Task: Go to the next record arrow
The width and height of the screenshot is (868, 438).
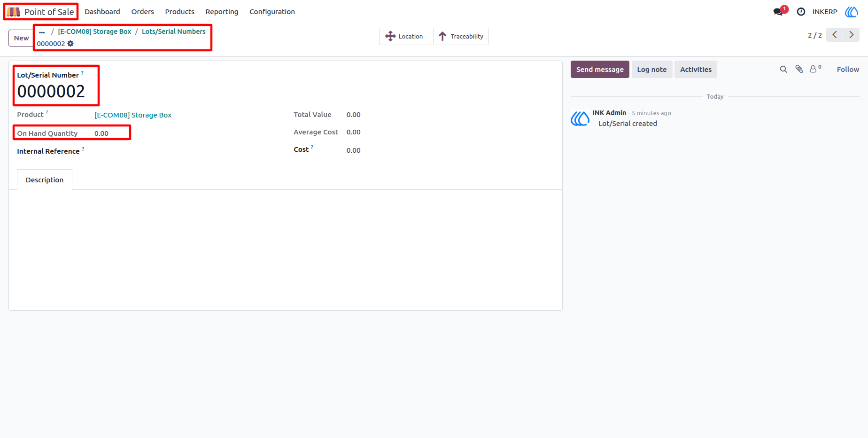Action: click(851, 35)
